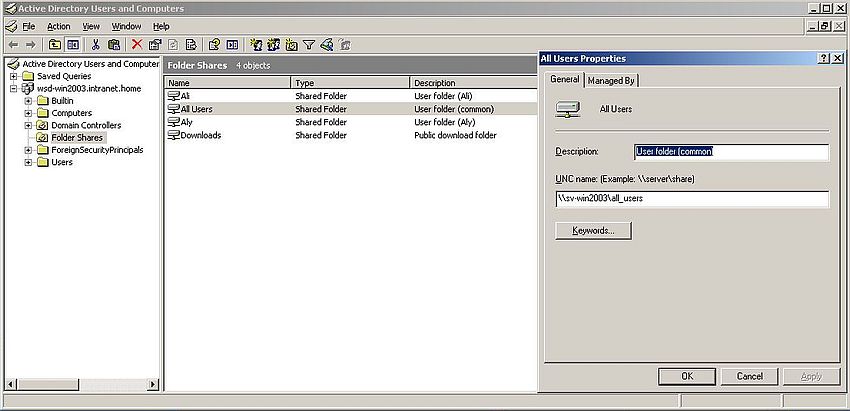
Task: Click the Create new group toolbar icon
Action: 273,44
